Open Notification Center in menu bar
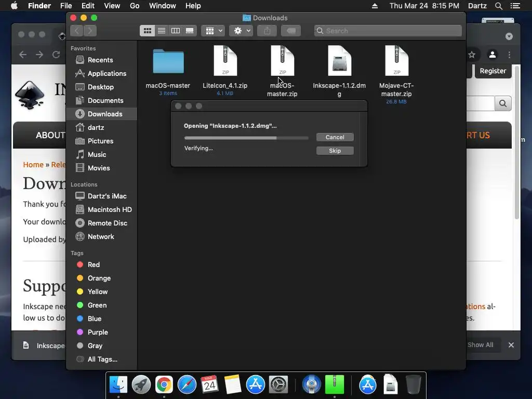The width and height of the screenshot is (532, 399). (x=515, y=6)
